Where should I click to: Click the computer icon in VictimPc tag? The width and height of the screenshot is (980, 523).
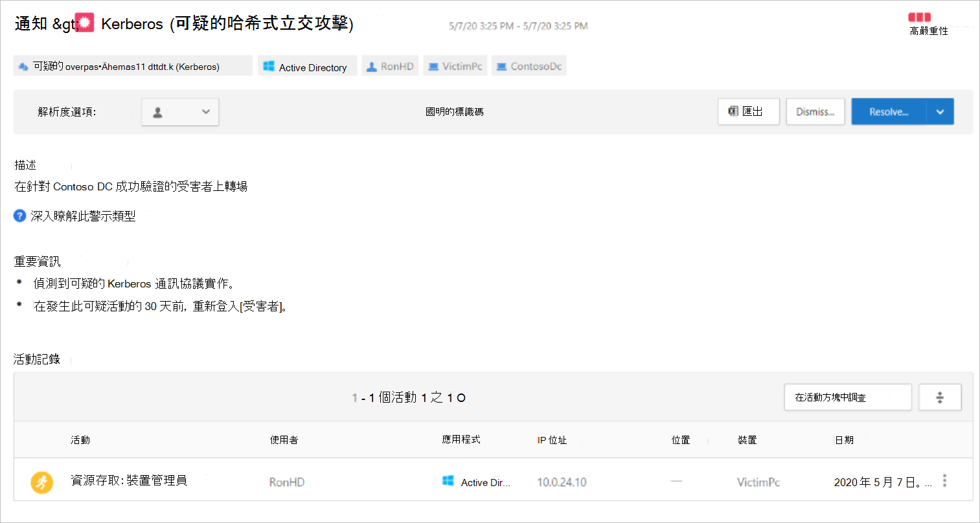433,67
